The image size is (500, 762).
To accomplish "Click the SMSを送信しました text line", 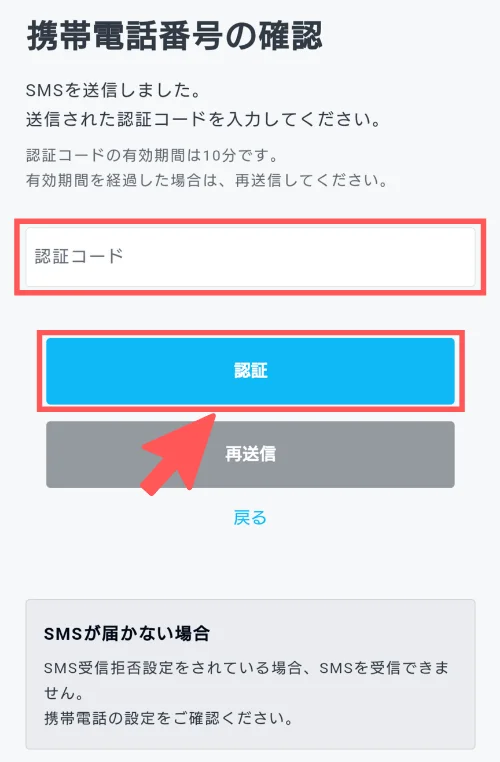I will [113, 90].
